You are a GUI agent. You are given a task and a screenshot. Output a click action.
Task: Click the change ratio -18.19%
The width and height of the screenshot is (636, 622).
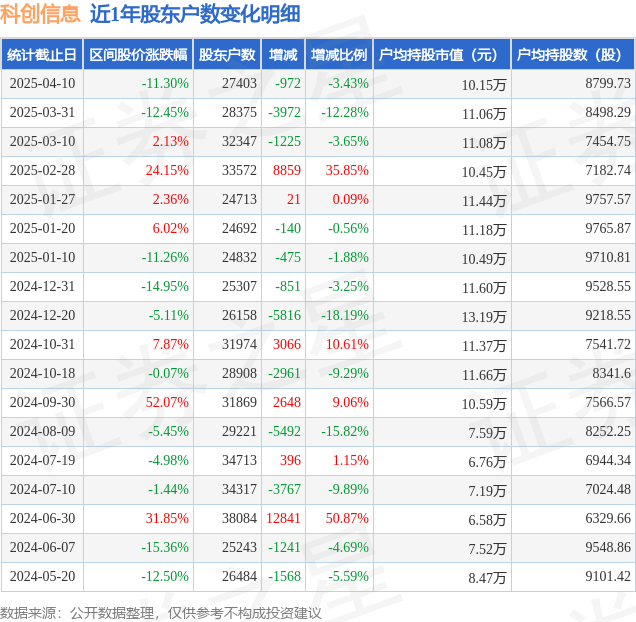pos(345,316)
